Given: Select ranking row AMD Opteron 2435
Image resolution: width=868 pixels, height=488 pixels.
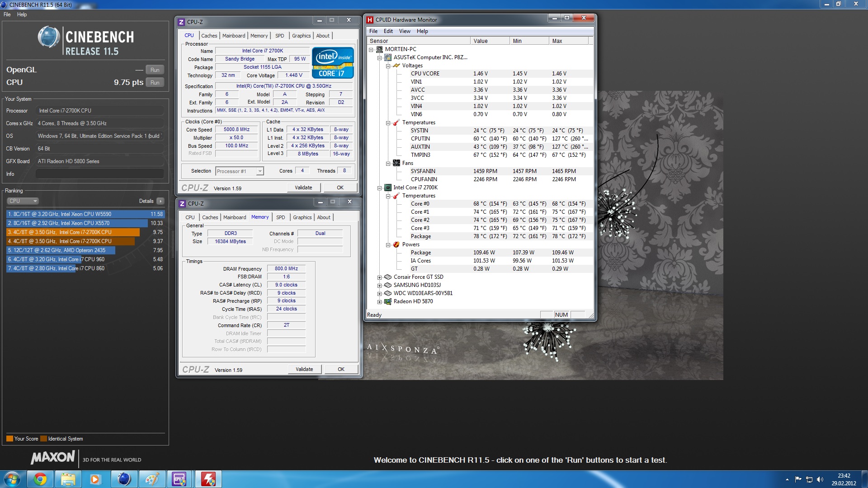Looking at the screenshot, I should [x=85, y=250].
